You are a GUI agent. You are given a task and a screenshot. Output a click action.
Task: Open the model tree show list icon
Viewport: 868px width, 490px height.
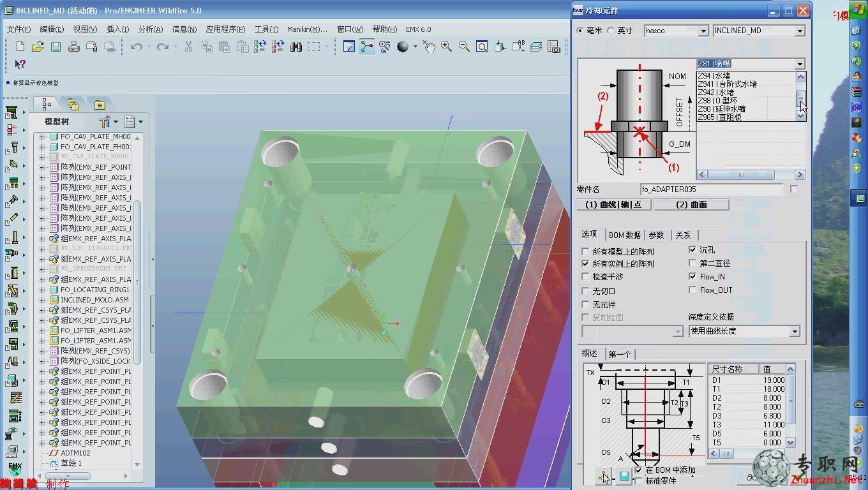click(130, 121)
